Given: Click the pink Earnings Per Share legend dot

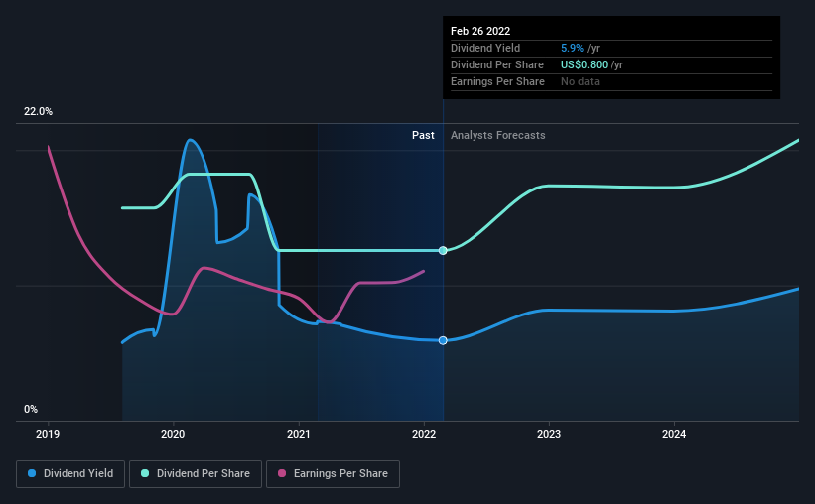Looking at the screenshot, I should pos(282,473).
